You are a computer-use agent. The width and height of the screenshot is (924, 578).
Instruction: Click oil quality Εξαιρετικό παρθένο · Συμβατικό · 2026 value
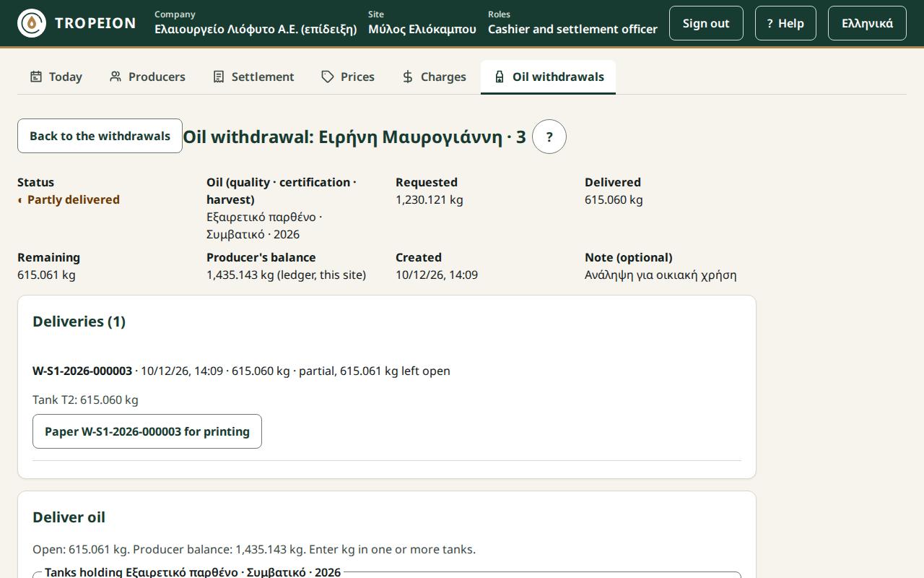click(264, 226)
